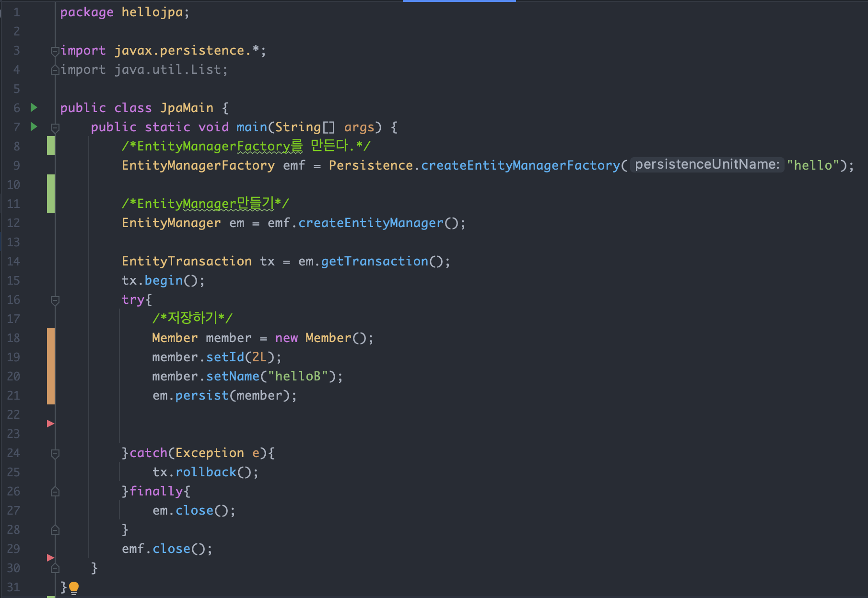
Task: Run main method via gutter arrow
Action: tap(34, 126)
